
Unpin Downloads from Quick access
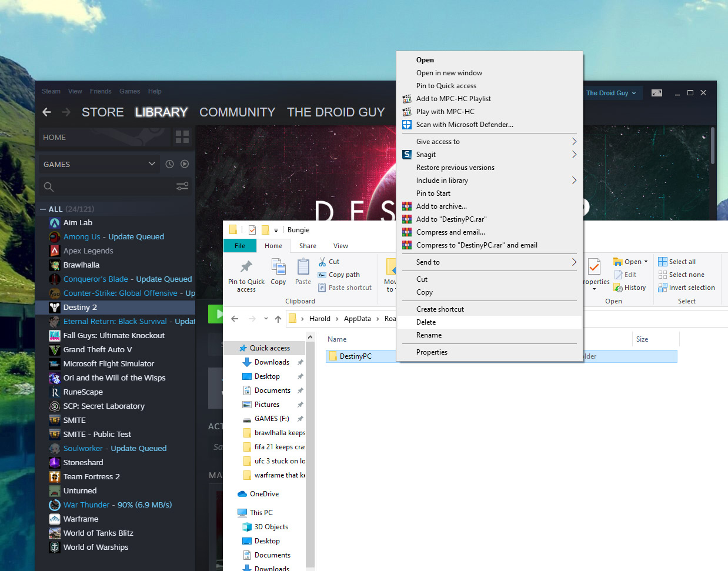click(x=299, y=362)
